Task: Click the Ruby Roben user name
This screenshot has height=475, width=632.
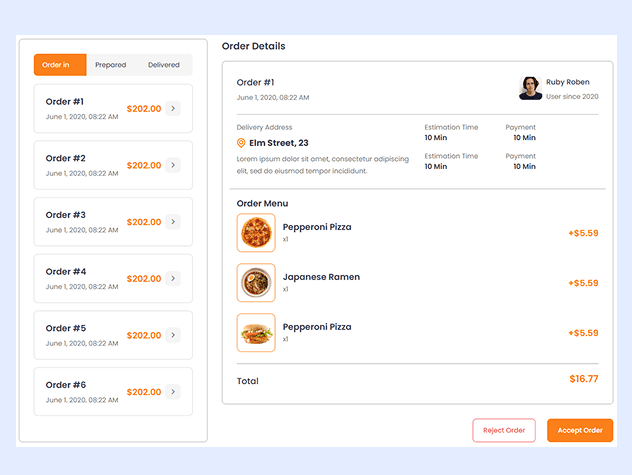Action: pos(567,82)
